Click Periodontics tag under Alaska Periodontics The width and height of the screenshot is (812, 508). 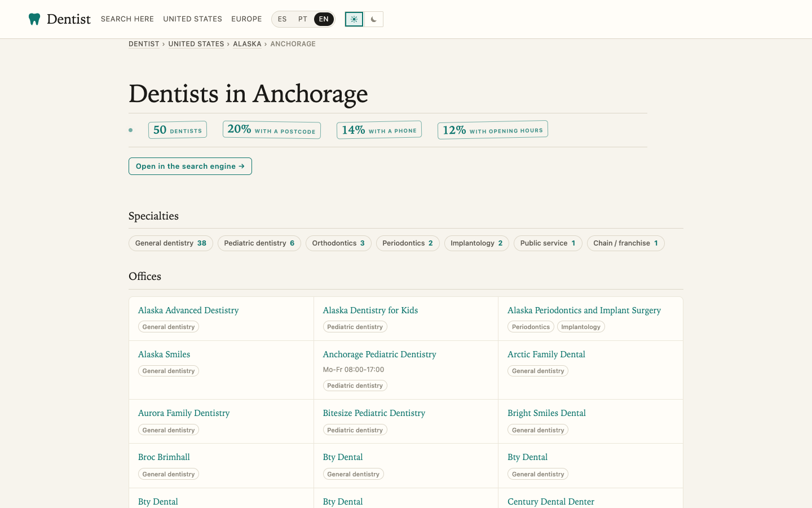(531, 327)
